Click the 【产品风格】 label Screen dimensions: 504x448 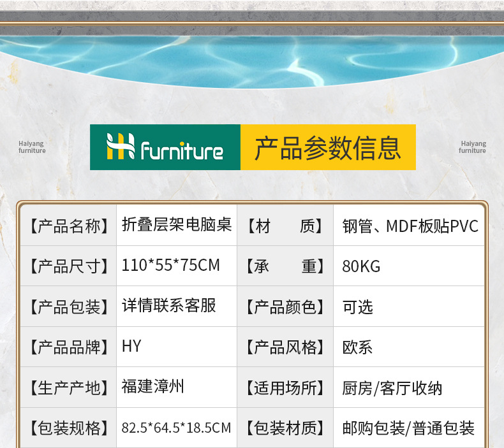point(285,347)
